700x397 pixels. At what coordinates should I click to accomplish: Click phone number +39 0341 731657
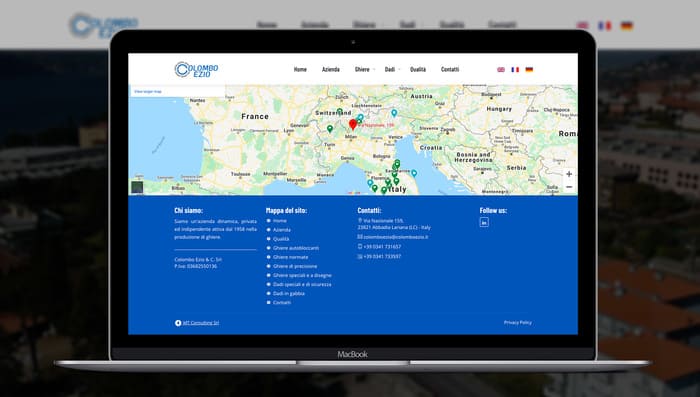[x=382, y=247]
